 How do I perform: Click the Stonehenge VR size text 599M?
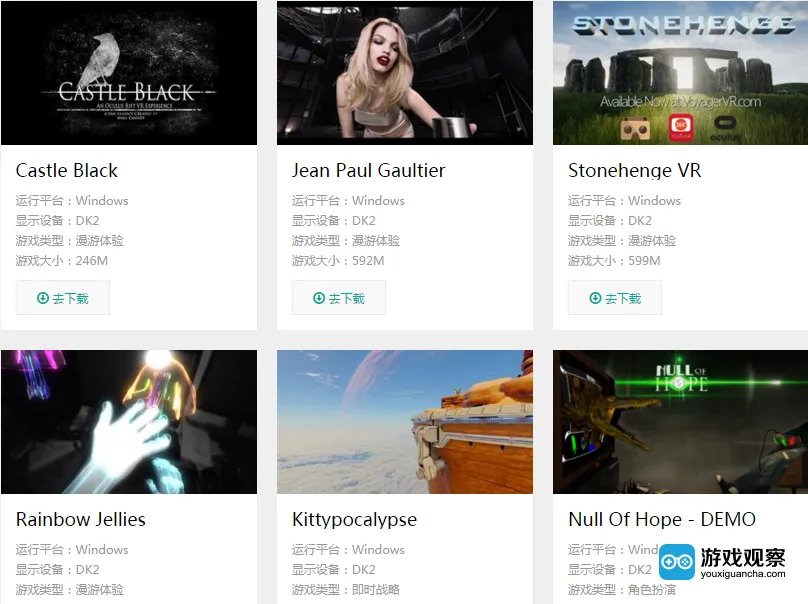(x=644, y=261)
